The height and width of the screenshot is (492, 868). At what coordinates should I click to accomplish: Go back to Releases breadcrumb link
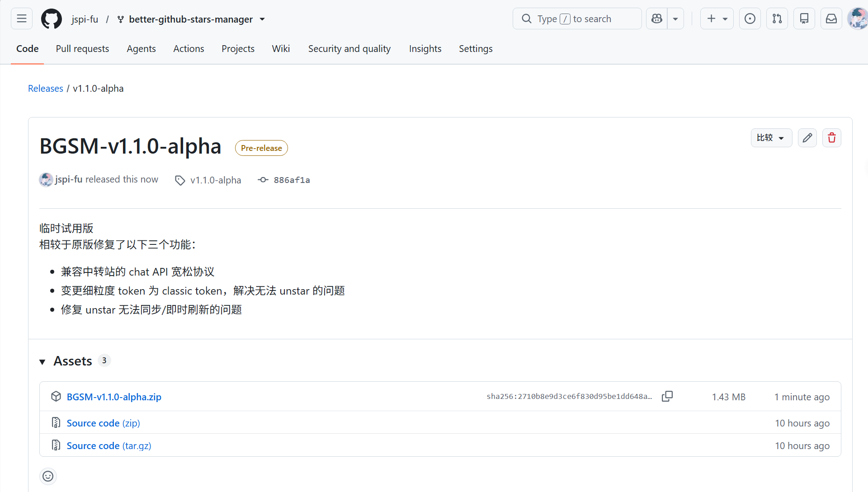point(46,89)
